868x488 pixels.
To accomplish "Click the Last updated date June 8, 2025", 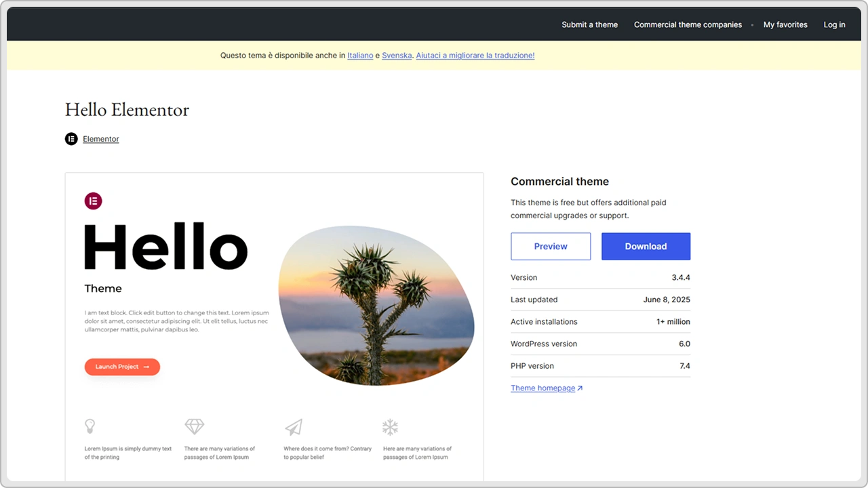I will (667, 300).
